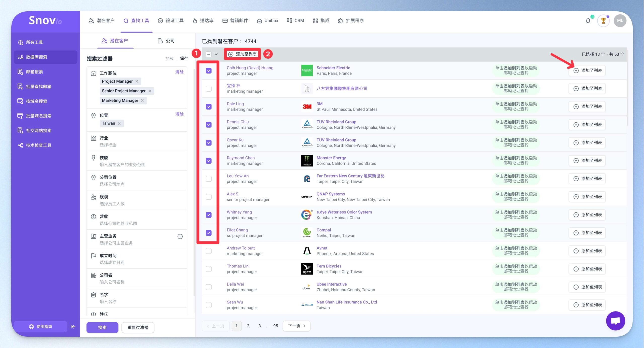
Task: Uncheck Chih Hung (David) Huang's checkbox
Action: click(x=209, y=71)
